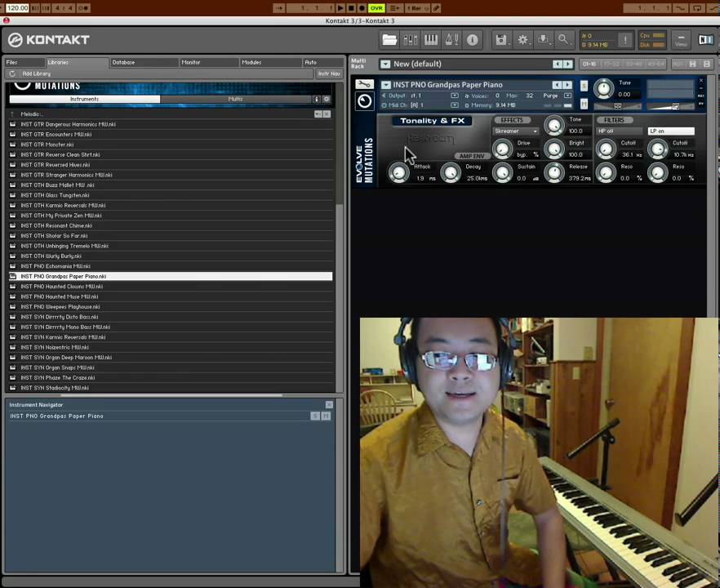The width and height of the screenshot is (720, 588).
Task: Click the Instr Nav button
Action: point(329,73)
